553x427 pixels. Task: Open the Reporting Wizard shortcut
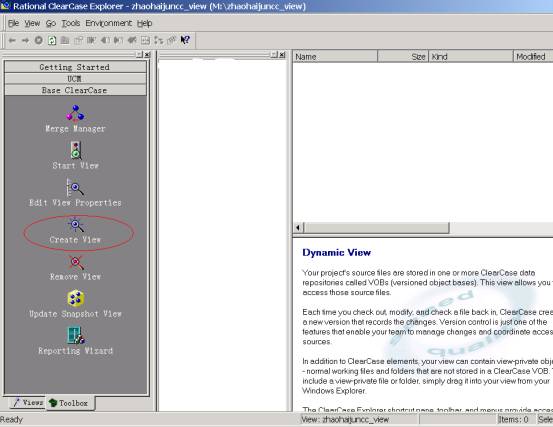click(x=75, y=341)
